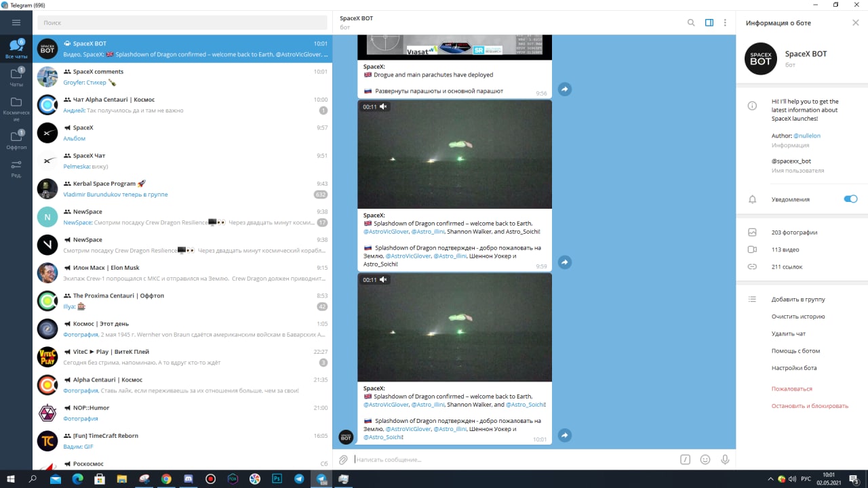This screenshot has height=488, width=868.
Task: Open SpaceX comments chat
Action: point(182,77)
